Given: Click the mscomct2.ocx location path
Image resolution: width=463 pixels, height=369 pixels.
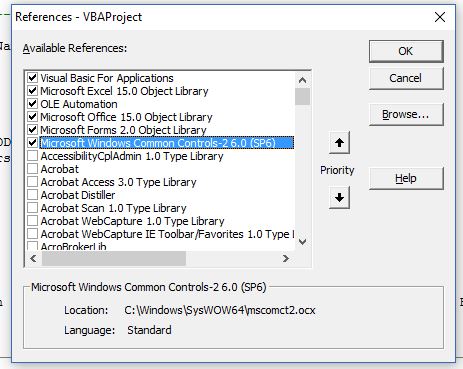Looking at the screenshot, I should click(220, 310).
